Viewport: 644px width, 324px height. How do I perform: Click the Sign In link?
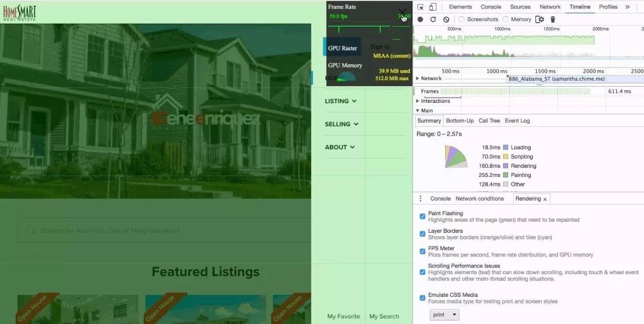point(380,47)
